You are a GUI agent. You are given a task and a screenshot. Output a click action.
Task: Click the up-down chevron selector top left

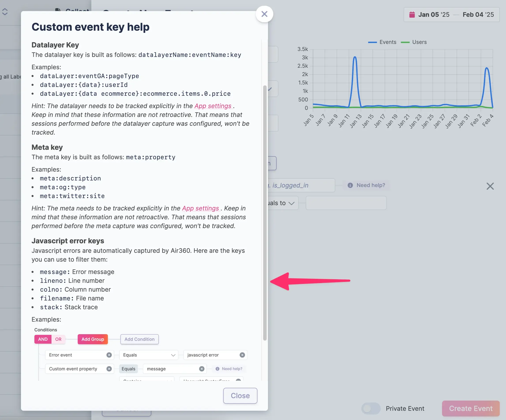[5, 12]
